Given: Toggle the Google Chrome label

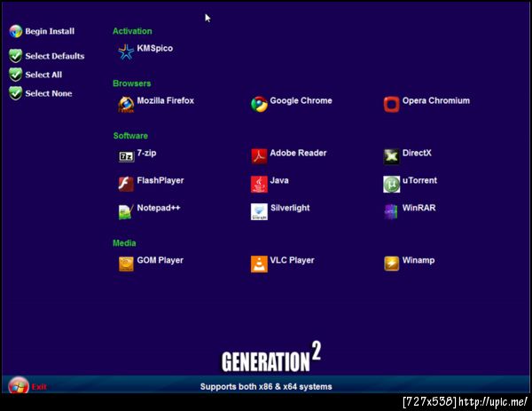Looking at the screenshot, I should [301, 100].
